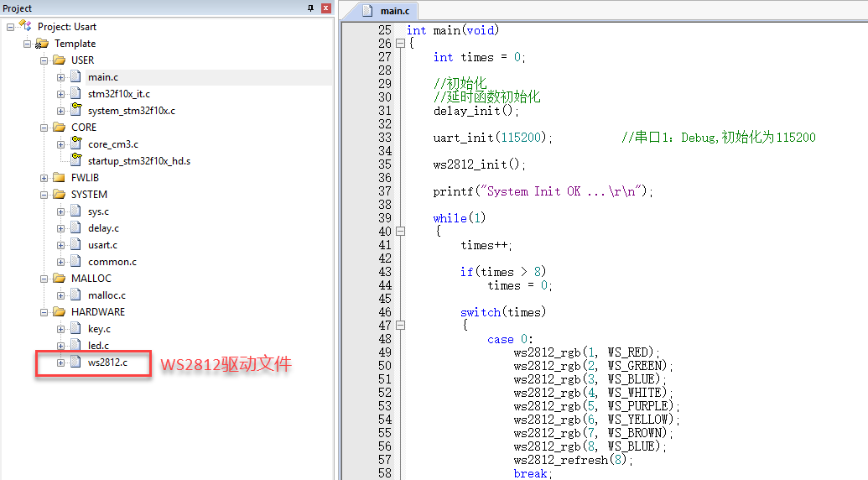Select stm32f10x_it.c in the tree
868x480 pixels.
(x=119, y=94)
